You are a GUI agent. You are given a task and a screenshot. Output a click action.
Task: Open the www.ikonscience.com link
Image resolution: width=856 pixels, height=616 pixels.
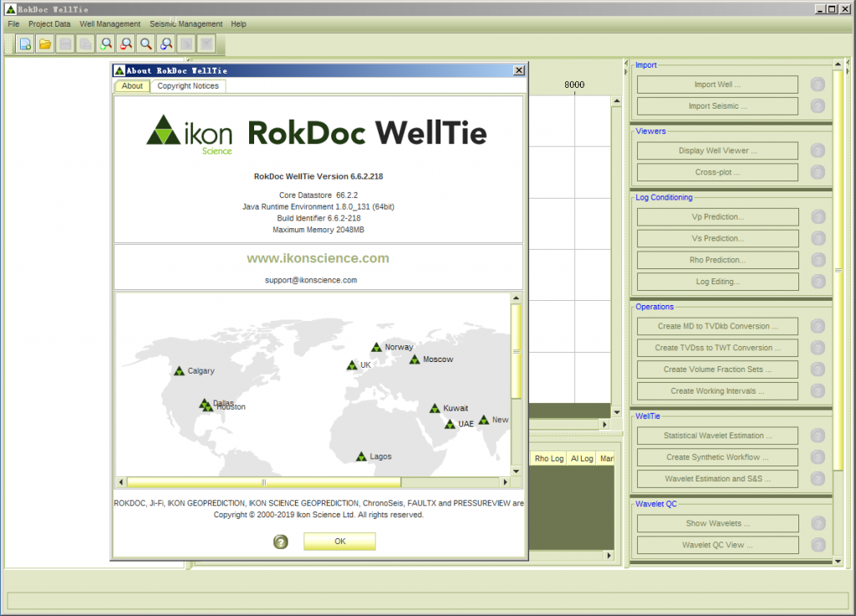tap(318, 258)
